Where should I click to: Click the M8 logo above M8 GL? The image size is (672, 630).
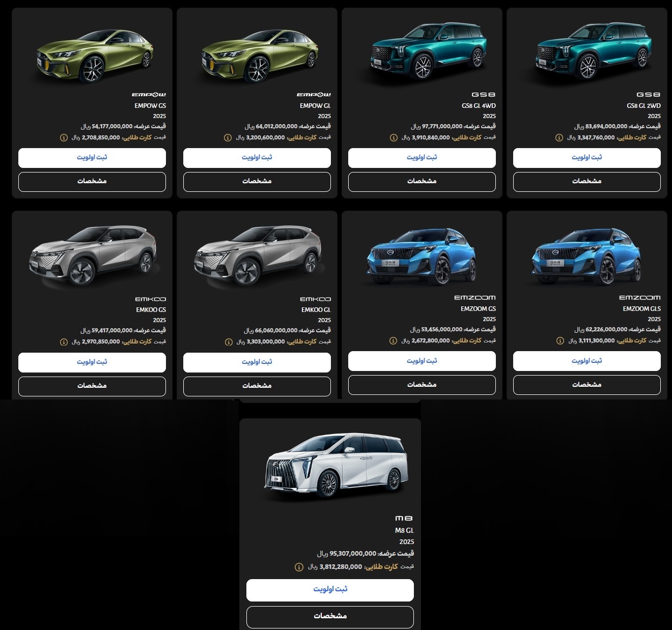coord(404,518)
